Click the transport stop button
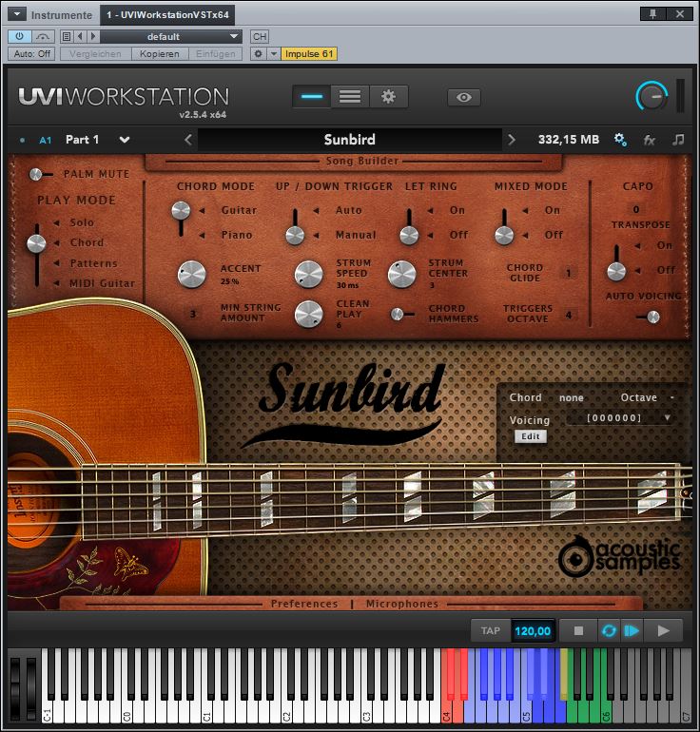700x732 pixels. pos(578,631)
